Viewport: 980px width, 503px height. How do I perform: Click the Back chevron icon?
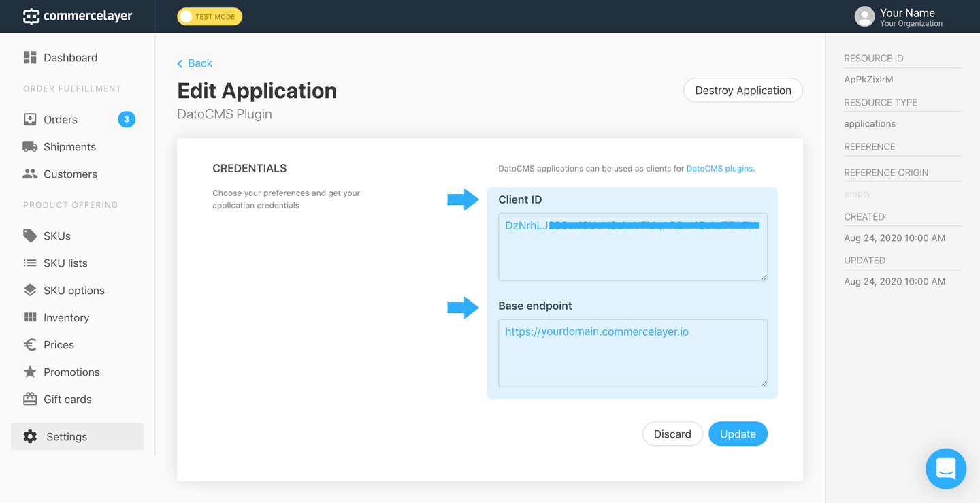(x=180, y=63)
